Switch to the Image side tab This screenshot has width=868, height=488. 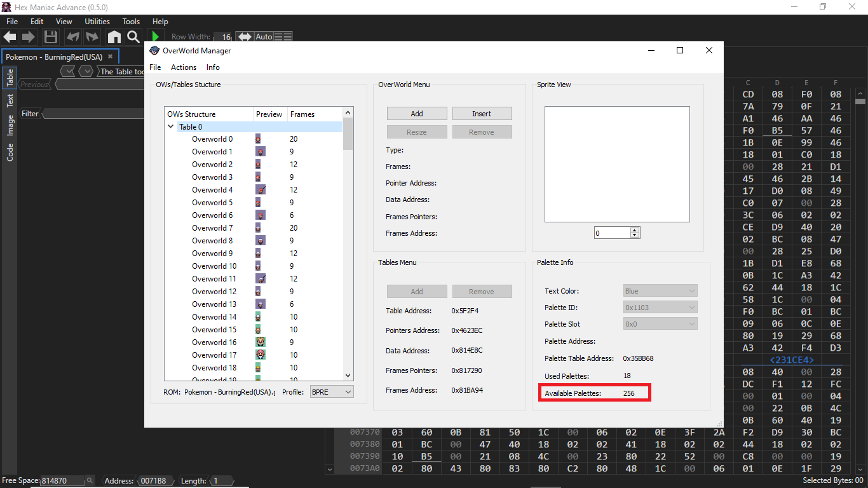coord(10,125)
